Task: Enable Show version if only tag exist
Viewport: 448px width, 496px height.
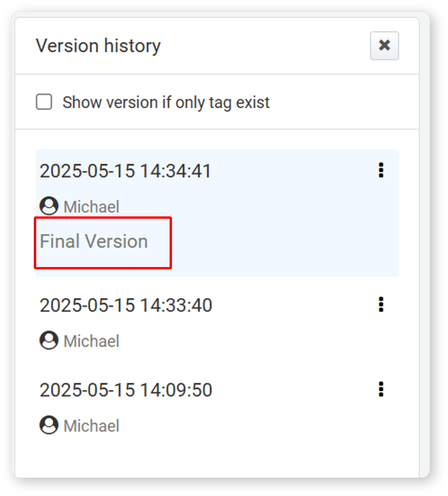Action: pyautogui.click(x=44, y=102)
